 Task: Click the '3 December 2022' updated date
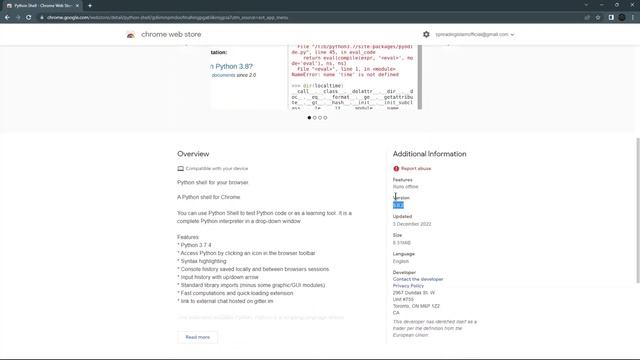(x=412, y=224)
